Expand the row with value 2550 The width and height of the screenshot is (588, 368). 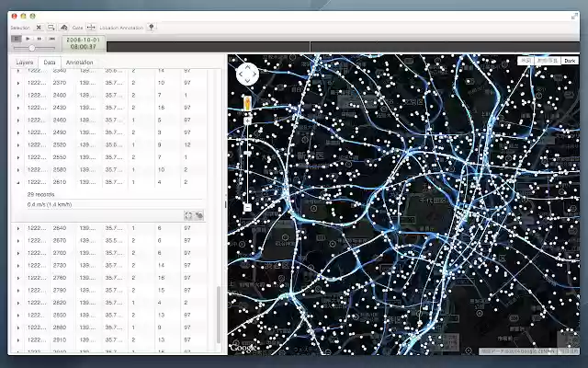18,157
